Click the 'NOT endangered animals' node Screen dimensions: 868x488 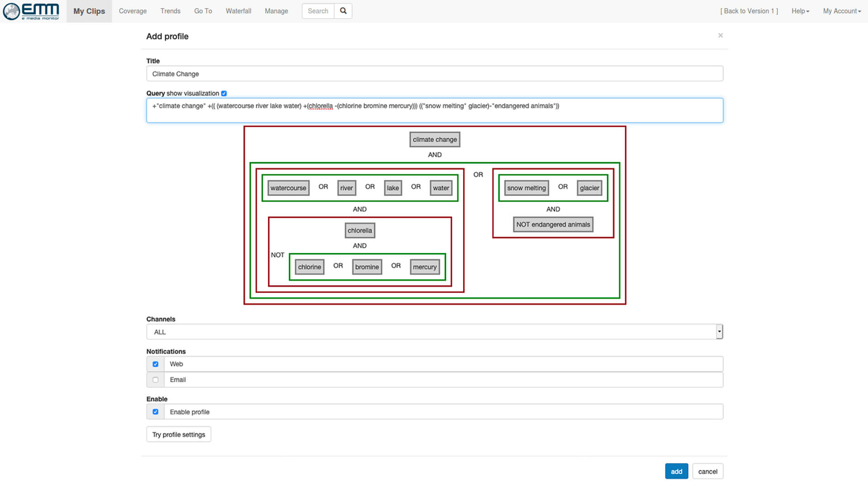pyautogui.click(x=553, y=225)
